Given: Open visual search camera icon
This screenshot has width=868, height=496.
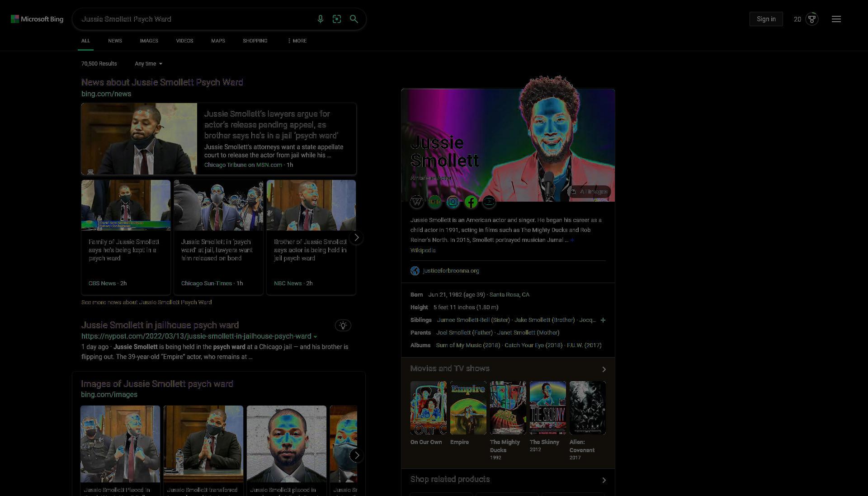Looking at the screenshot, I should (x=337, y=19).
